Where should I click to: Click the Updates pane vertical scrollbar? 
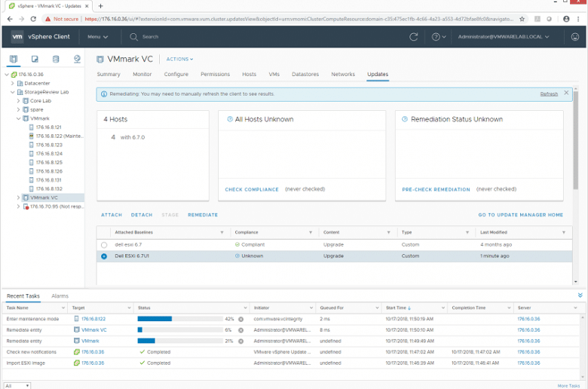point(575,139)
